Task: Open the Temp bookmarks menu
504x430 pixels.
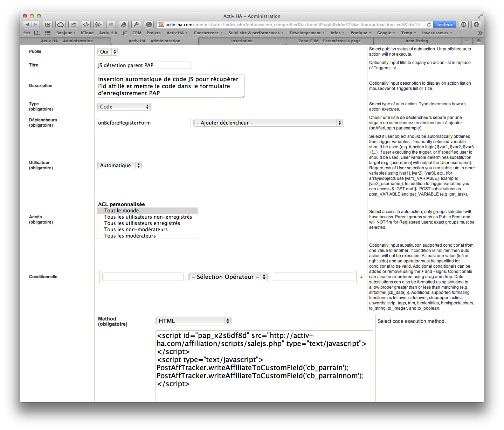Action: (408, 33)
